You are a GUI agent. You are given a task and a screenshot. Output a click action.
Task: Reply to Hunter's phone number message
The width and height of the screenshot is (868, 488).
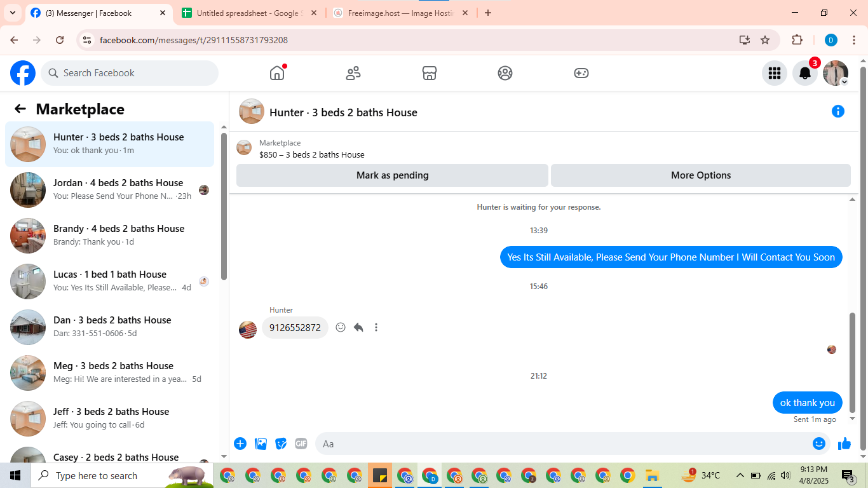pyautogui.click(x=358, y=327)
